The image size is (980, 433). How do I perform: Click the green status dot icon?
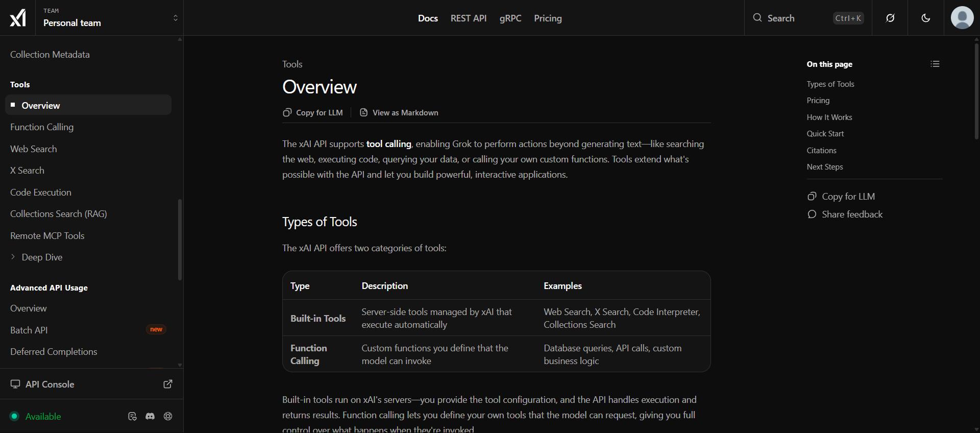(x=14, y=416)
